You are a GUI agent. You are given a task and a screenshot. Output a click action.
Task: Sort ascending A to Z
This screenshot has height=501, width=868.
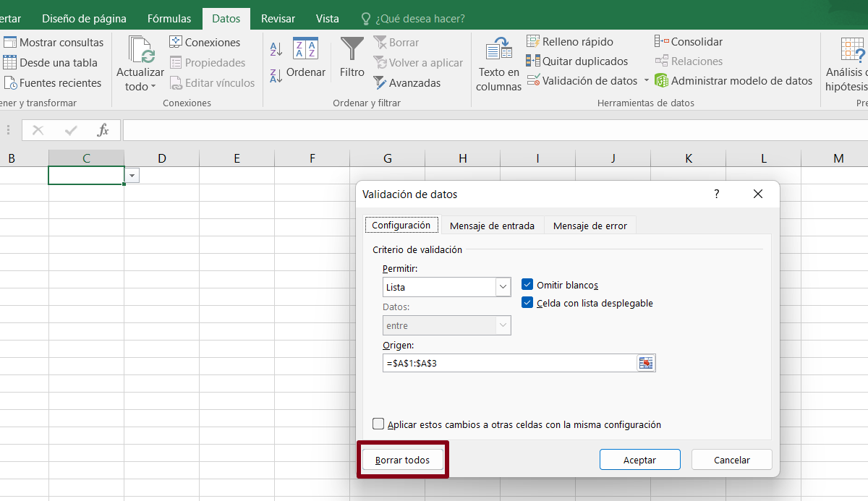coord(276,49)
